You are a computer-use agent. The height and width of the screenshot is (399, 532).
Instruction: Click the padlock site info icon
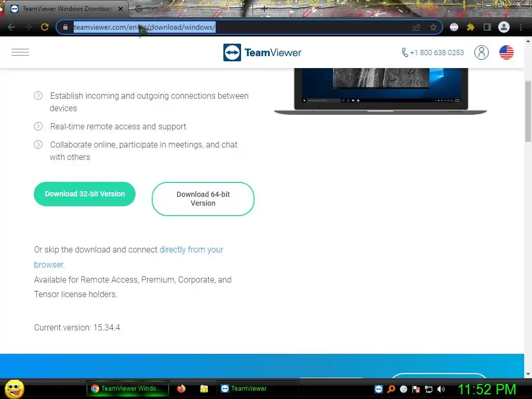[65, 27]
